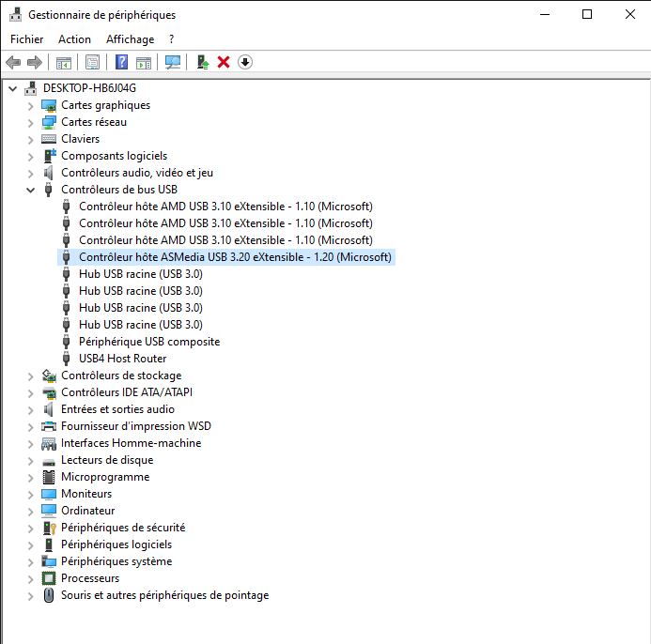
Task: Collapse the Contrôleurs de bus USB node
Action: point(30,190)
